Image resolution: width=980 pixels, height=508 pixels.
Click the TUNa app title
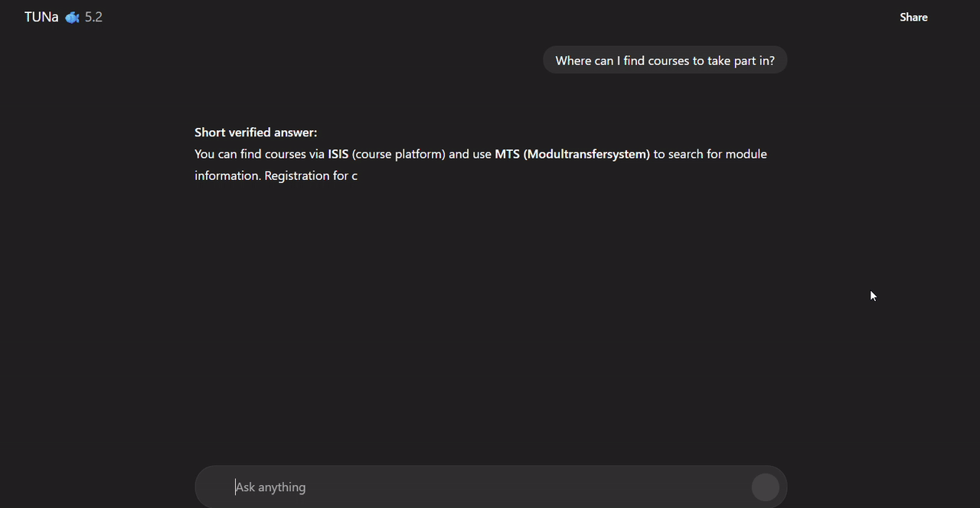tap(41, 17)
